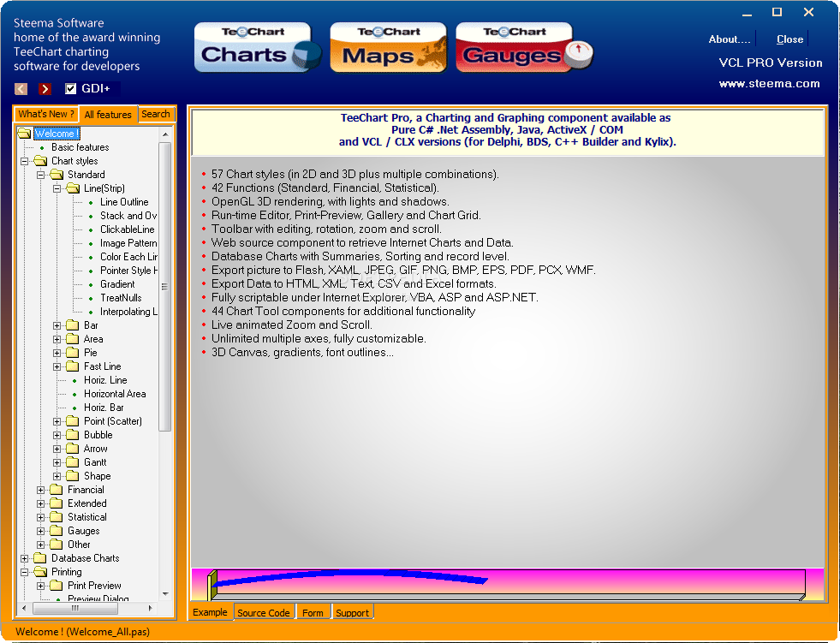Image resolution: width=840 pixels, height=643 pixels.
Task: Click tree horizontal scrollbar thumb
Action: point(75,608)
